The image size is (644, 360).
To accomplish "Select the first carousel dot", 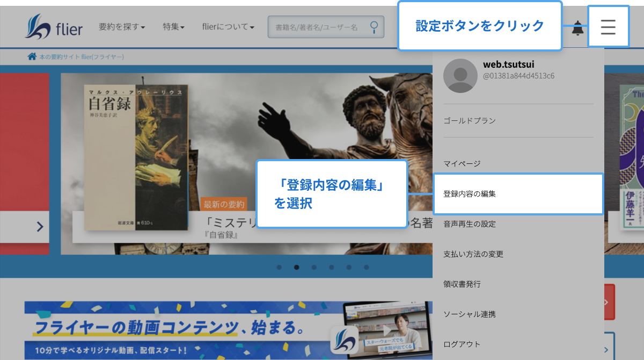I will point(279,267).
